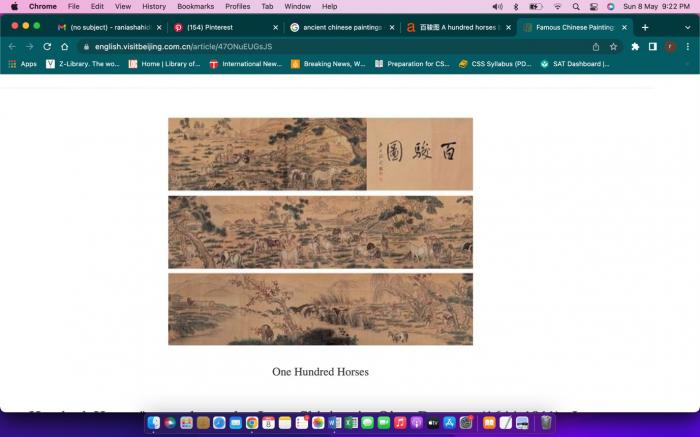The width and height of the screenshot is (700, 437).
Task: Open the History menu
Action: coord(154,6)
